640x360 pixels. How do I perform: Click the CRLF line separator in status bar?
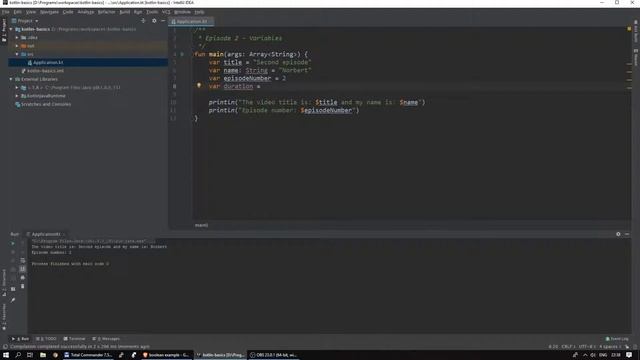point(567,347)
